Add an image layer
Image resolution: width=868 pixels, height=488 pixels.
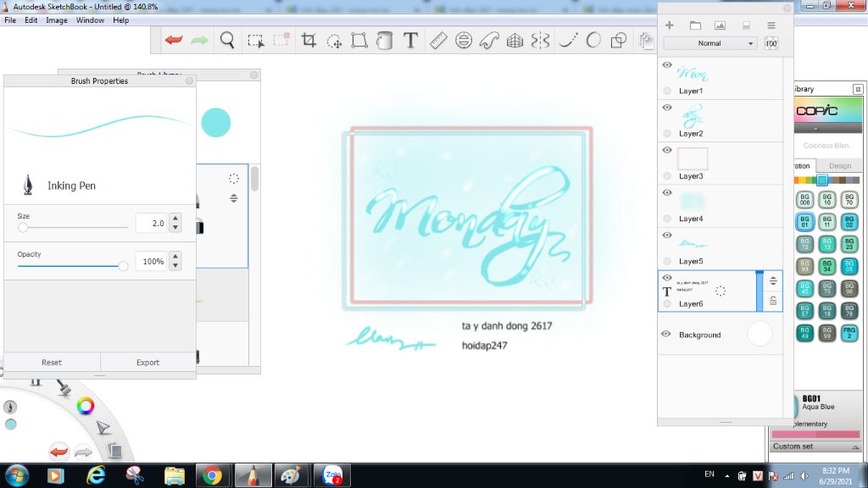click(720, 25)
